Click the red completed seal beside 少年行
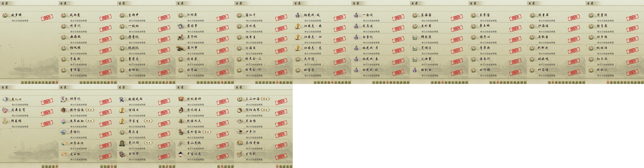 point(281,135)
